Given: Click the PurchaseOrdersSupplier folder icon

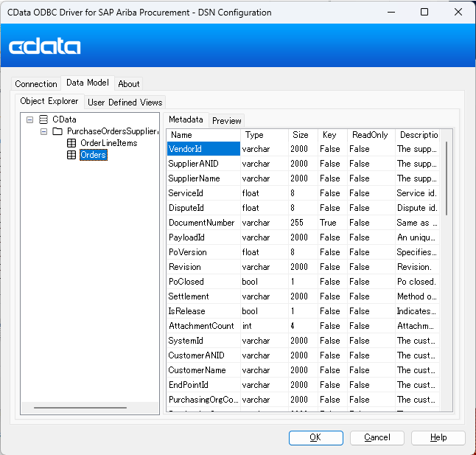Looking at the screenshot, I should tap(57, 131).
